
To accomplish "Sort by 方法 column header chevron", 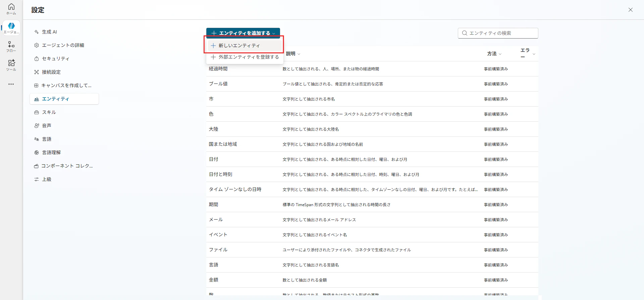I will 500,54.
